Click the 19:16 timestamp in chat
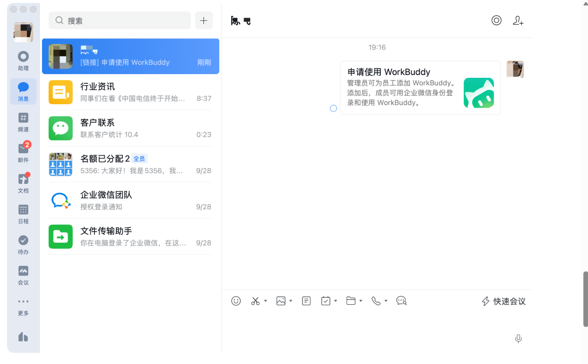The image size is (588, 364). (377, 47)
